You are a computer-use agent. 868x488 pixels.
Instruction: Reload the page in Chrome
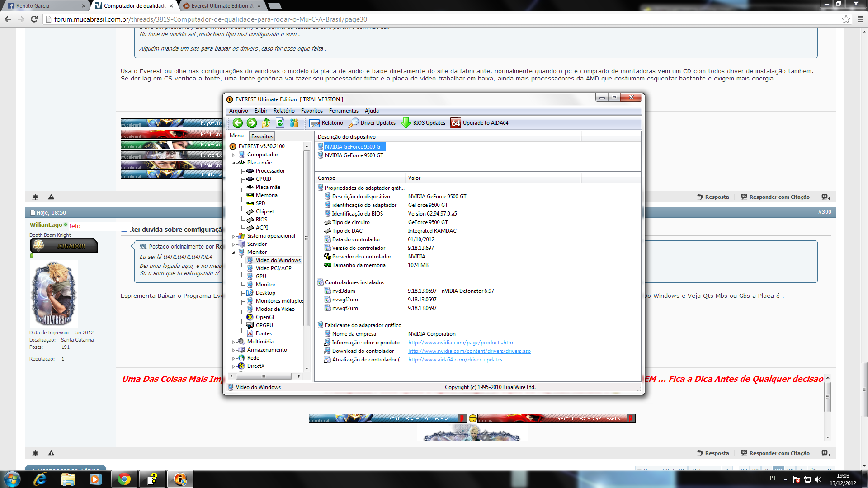coord(34,19)
